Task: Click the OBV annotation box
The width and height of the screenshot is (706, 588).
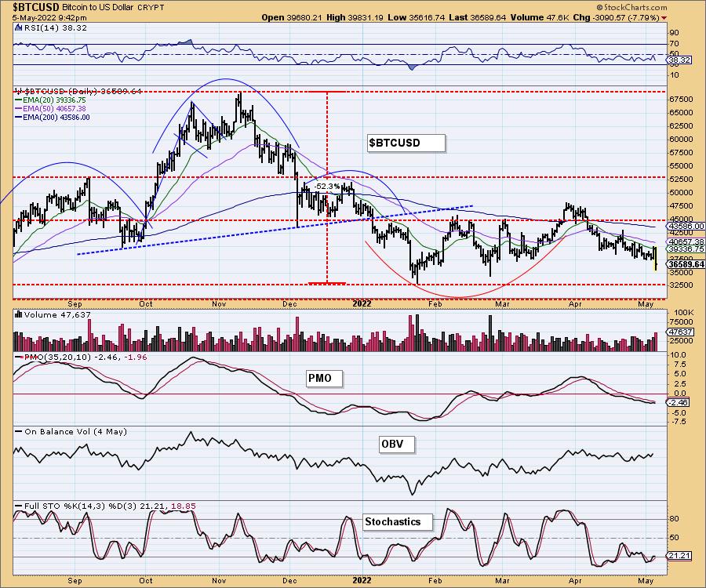Action: (x=396, y=444)
